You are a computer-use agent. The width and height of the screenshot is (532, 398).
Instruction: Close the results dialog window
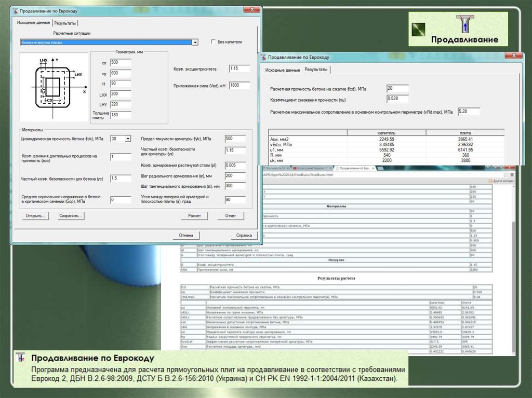[x=513, y=56]
